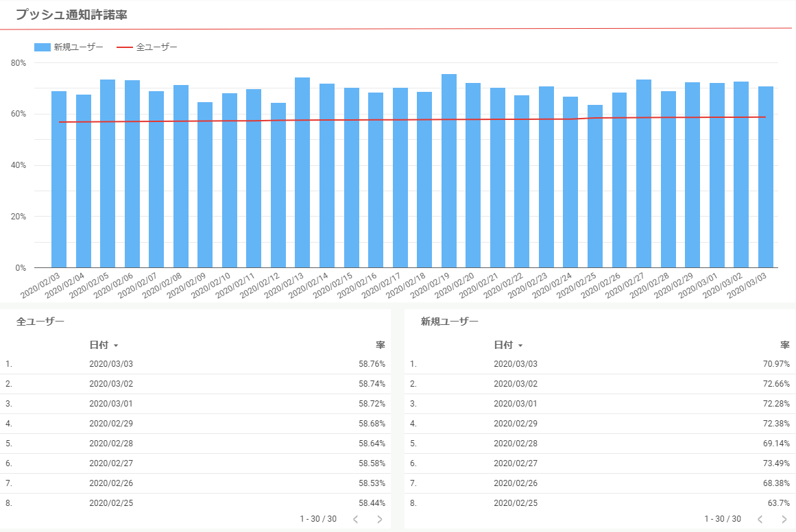
Task: Select the bar for 2020/02/13
Action: click(x=302, y=173)
